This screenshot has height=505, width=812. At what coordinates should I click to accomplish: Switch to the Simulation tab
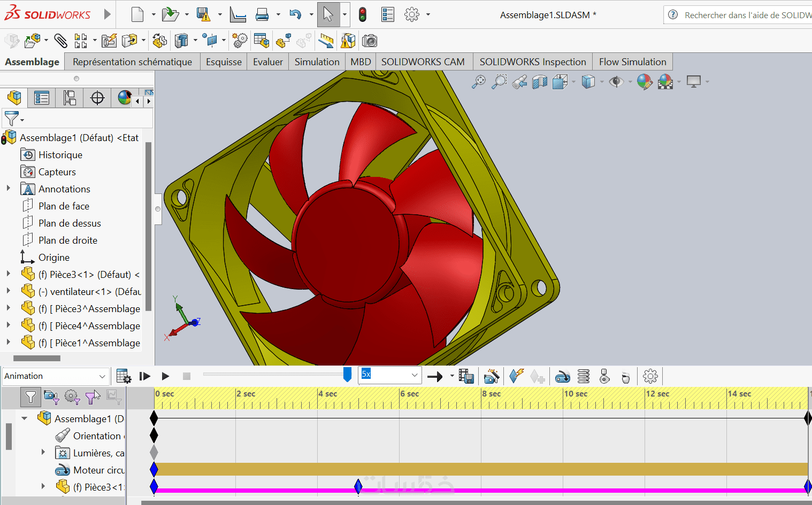[x=317, y=62]
